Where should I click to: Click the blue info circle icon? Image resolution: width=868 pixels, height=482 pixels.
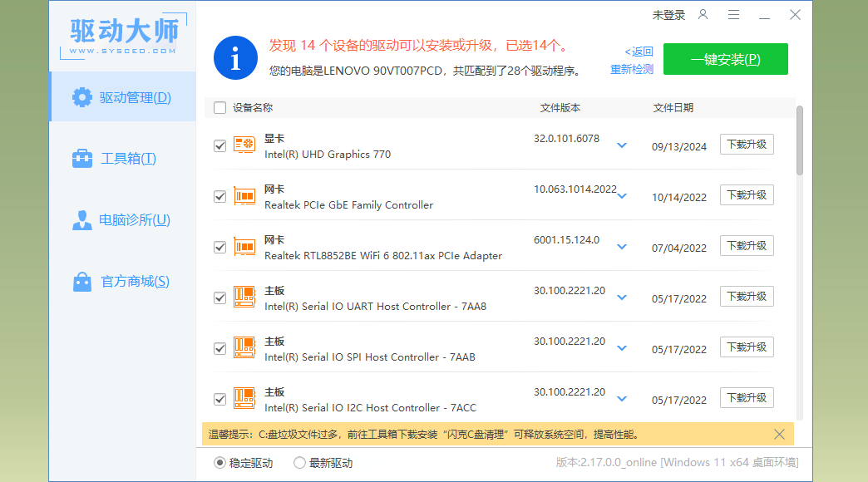point(235,58)
